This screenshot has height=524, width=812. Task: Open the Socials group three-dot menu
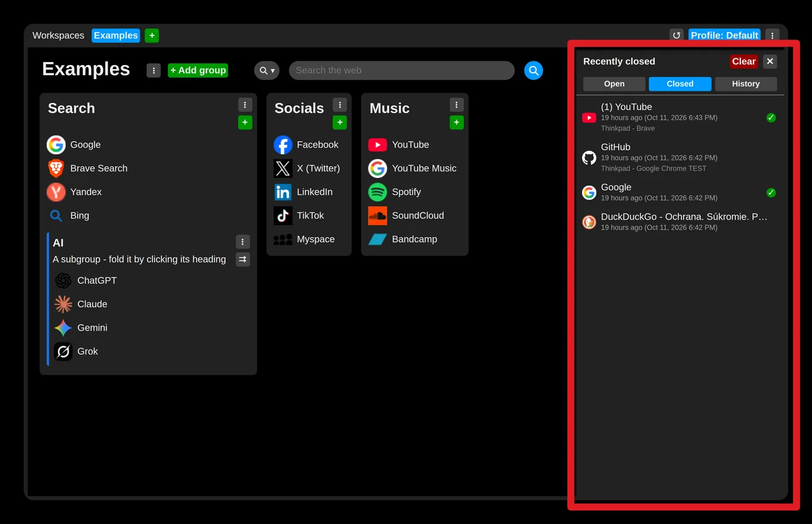coord(340,105)
